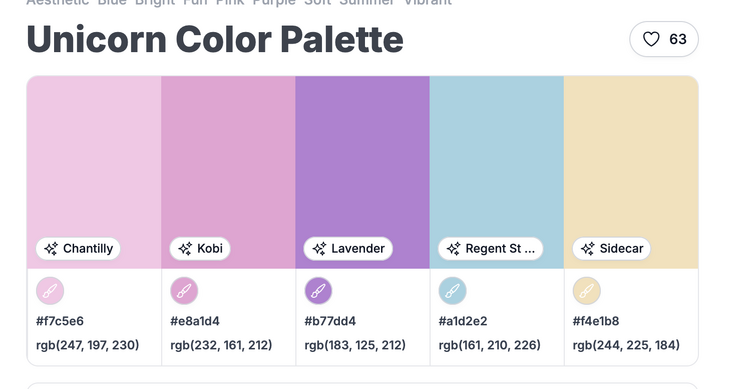This screenshot has width=755, height=389.
Task: Copy hex code #b77dd4
Action: pyautogui.click(x=330, y=321)
